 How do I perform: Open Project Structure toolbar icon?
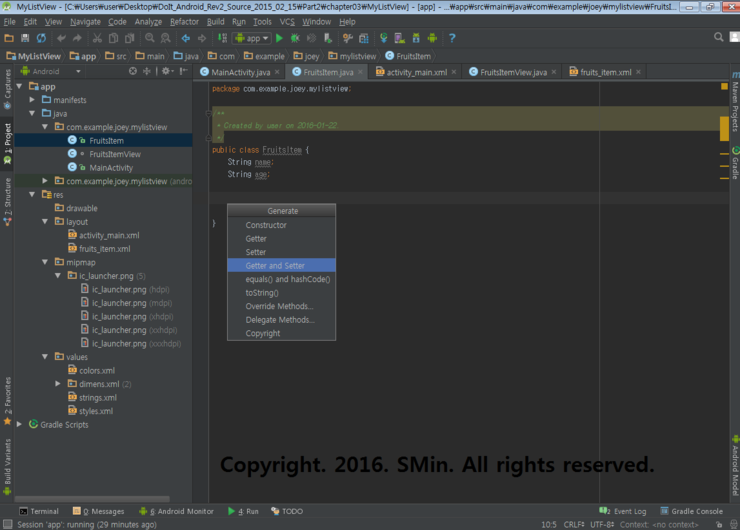click(x=363, y=38)
